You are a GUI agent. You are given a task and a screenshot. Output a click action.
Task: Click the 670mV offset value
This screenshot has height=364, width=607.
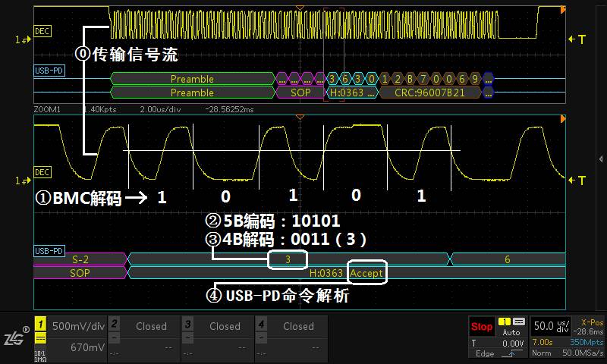(x=87, y=347)
